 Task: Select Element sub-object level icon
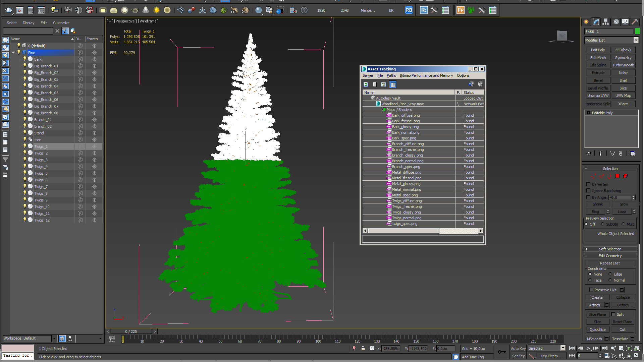pos(625,176)
